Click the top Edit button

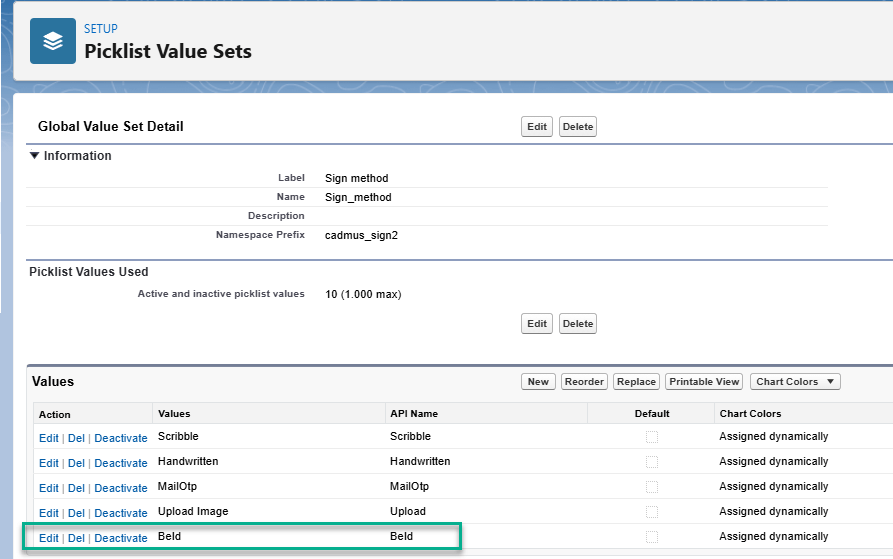[x=537, y=127]
